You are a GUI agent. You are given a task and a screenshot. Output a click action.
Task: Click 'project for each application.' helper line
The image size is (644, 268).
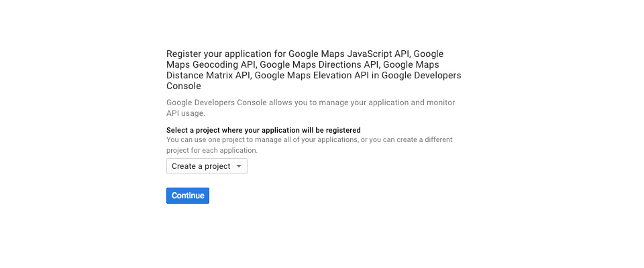point(212,150)
